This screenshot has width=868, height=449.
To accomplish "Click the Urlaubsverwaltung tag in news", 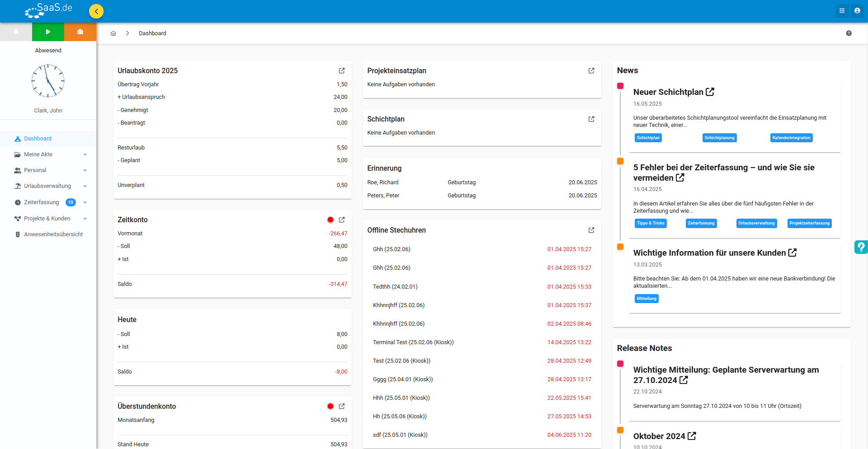I will 756,223.
